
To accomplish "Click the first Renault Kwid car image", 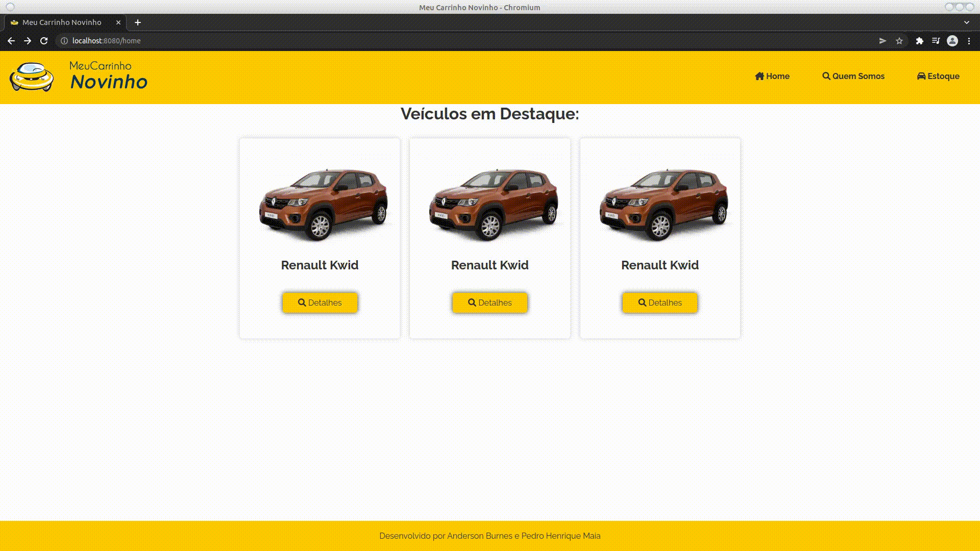I will click(x=323, y=204).
